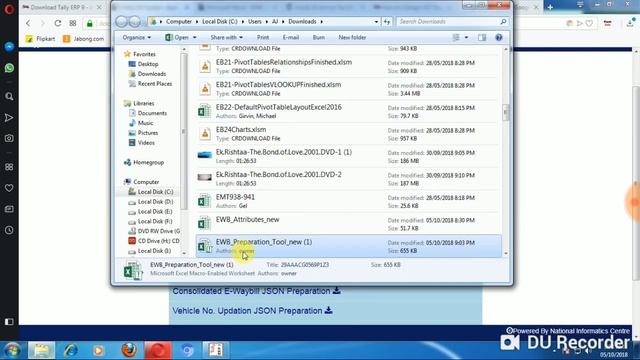Open the news icon in the Opera sidebar
The height and width of the screenshot is (360, 640).
(x=9, y=209)
